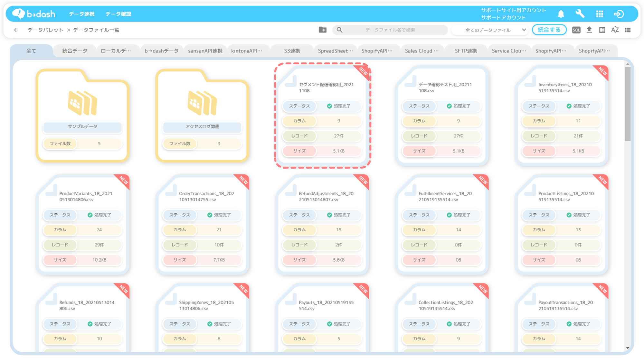Viewport: 644px width, 362px height.
Task: Open the データ確認 menu
Action: (x=118, y=14)
